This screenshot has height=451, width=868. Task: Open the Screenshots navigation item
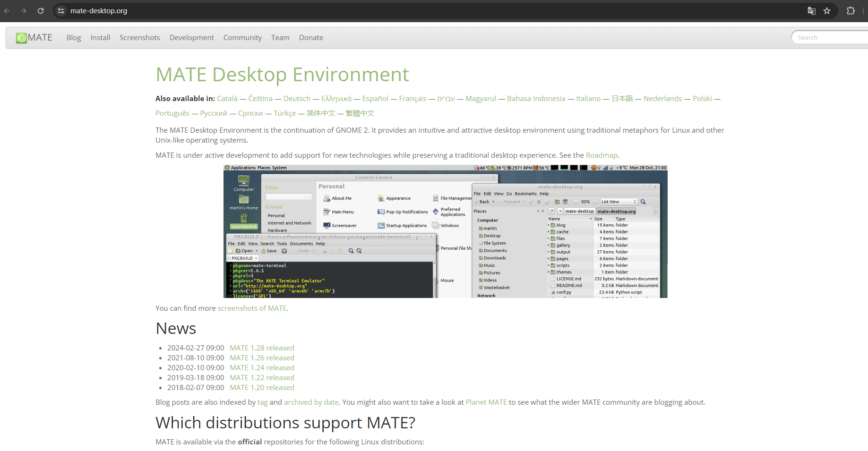(140, 38)
